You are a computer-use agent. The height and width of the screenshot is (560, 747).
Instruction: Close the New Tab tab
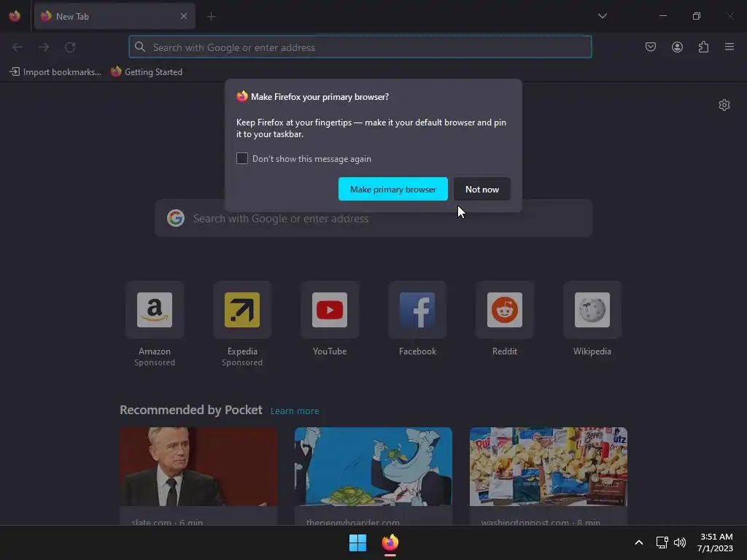coord(183,16)
